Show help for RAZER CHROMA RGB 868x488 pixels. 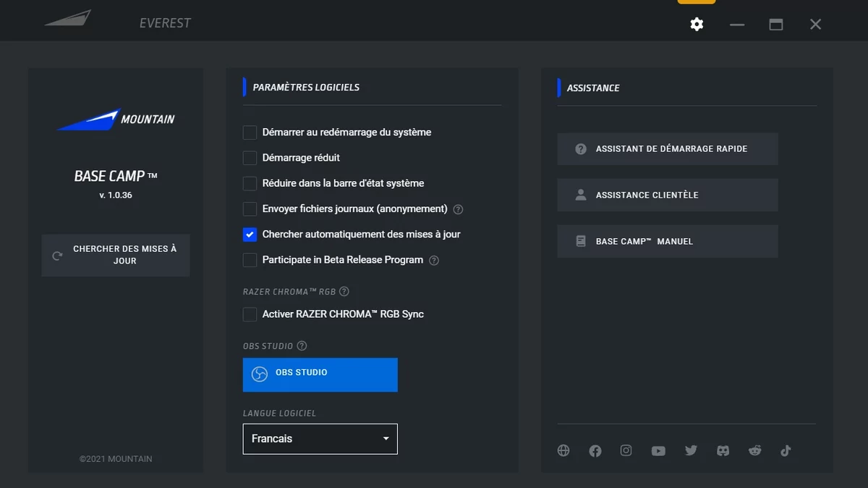344,292
